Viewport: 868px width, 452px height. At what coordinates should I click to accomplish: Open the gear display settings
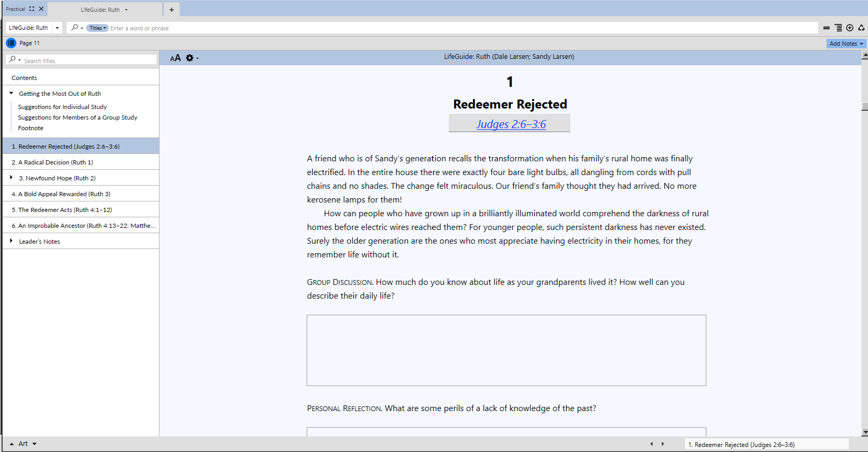[x=190, y=58]
